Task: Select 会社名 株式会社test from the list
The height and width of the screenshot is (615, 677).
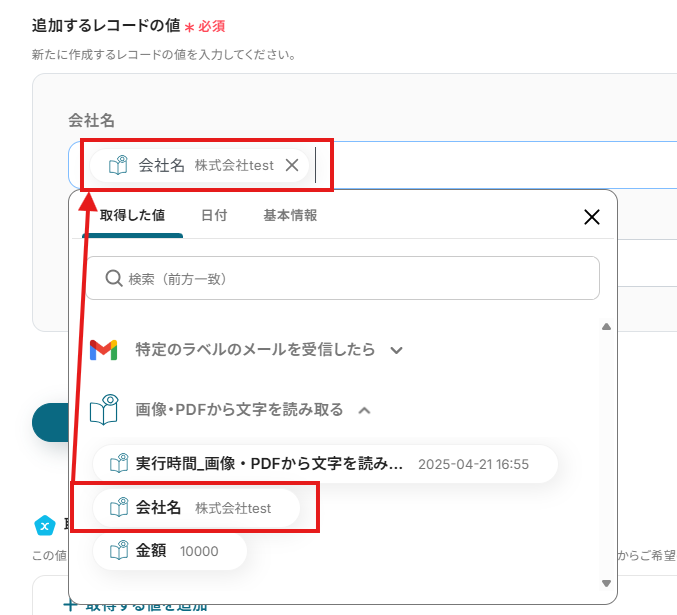Action: click(x=196, y=507)
